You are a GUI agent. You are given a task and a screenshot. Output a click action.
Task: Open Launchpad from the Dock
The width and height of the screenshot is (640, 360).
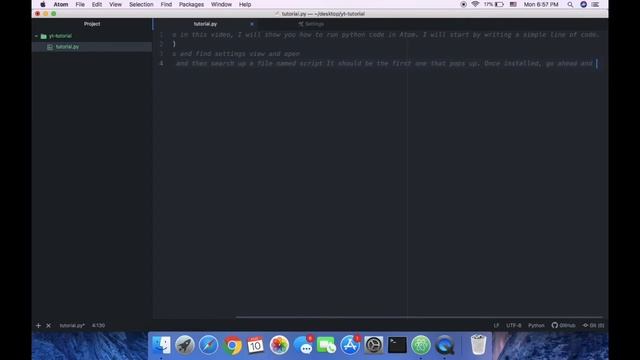coord(185,345)
